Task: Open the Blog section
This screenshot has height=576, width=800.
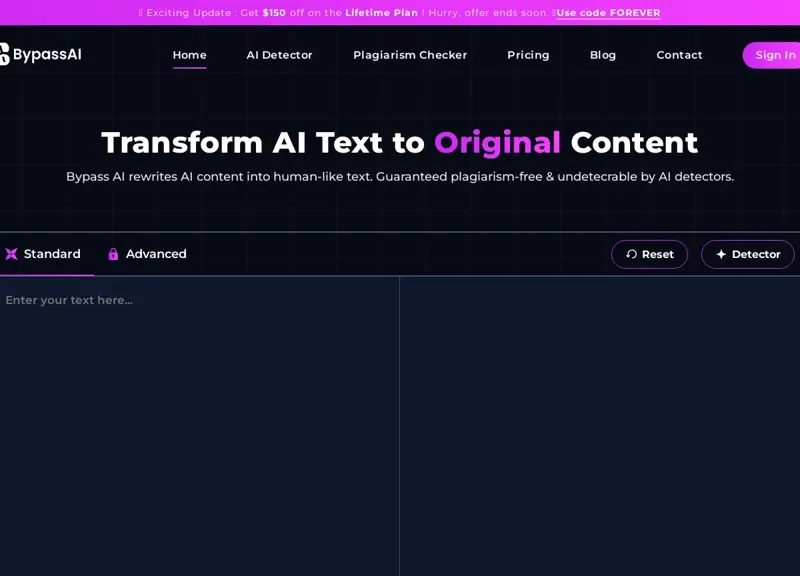Action: click(603, 55)
